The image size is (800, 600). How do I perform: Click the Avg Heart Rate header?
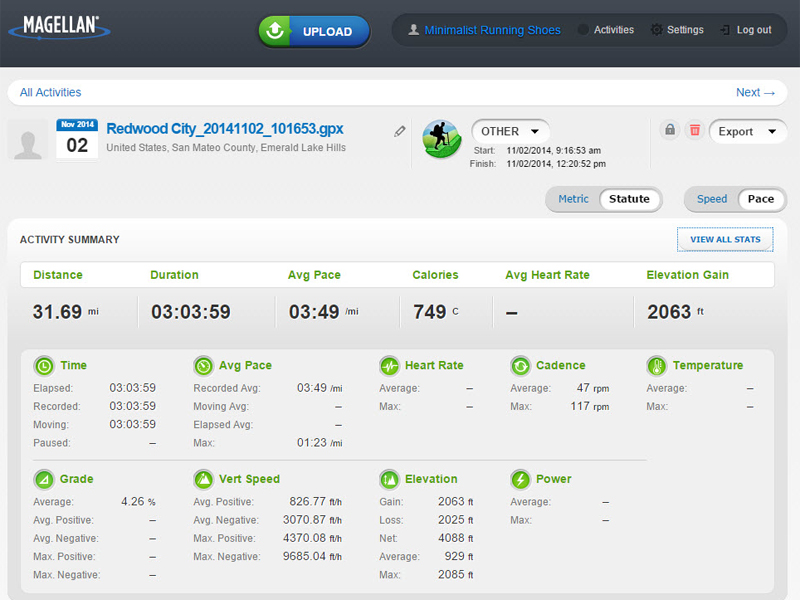[x=547, y=275]
